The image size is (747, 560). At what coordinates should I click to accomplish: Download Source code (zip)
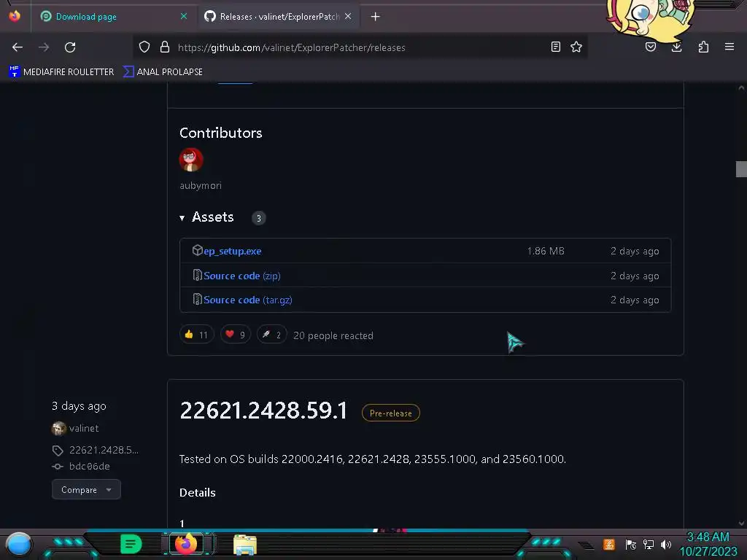tap(242, 276)
